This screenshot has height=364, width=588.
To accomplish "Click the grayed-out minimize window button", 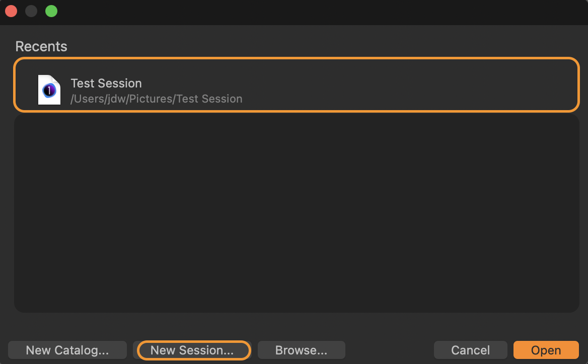I will click(x=31, y=11).
